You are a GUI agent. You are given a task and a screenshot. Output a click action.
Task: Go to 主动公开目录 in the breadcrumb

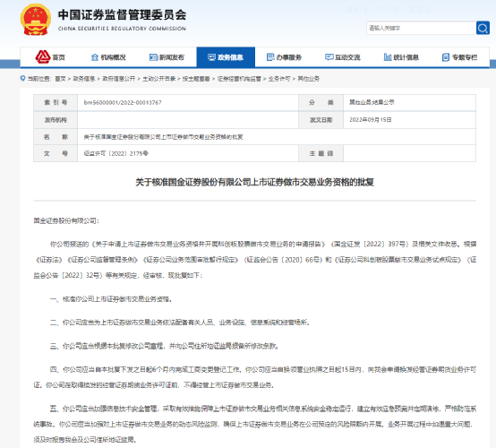[158, 79]
